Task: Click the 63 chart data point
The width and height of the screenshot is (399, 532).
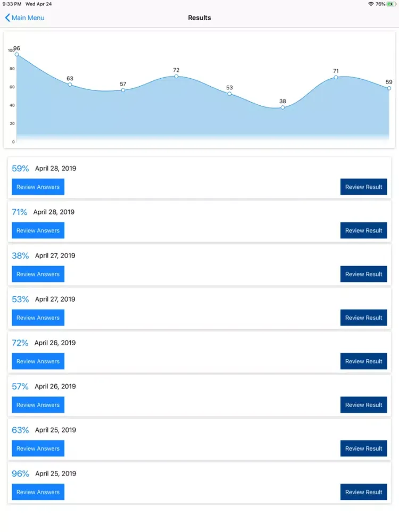Action: tap(70, 85)
